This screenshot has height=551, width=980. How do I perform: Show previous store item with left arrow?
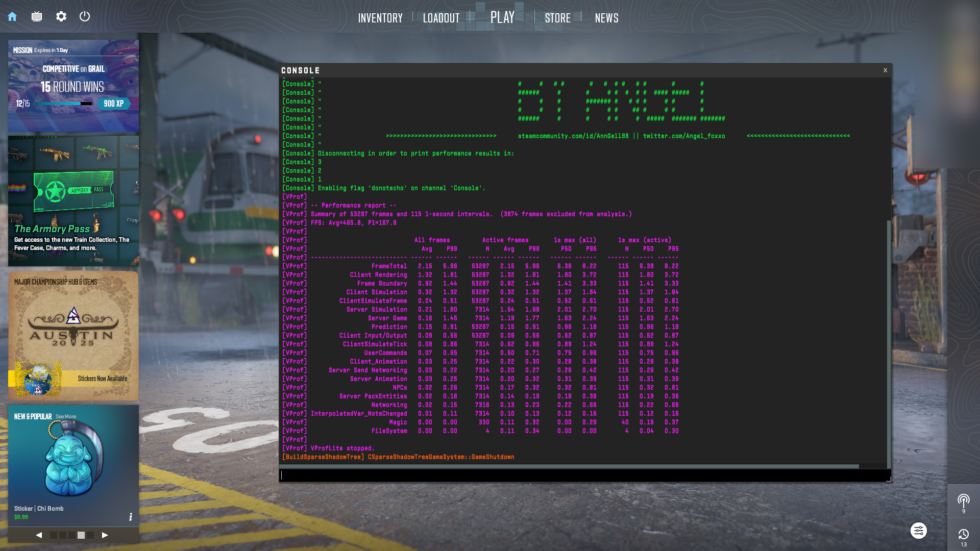click(39, 535)
